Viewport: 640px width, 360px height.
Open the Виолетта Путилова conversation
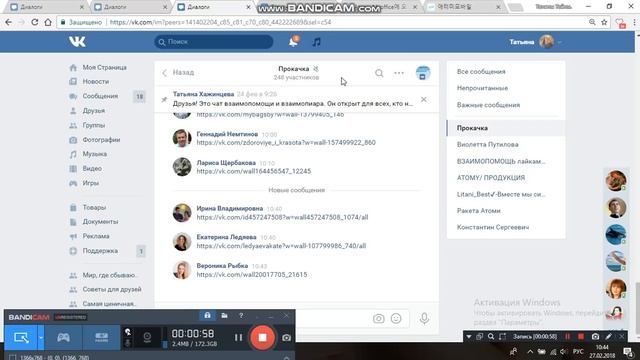(x=487, y=144)
